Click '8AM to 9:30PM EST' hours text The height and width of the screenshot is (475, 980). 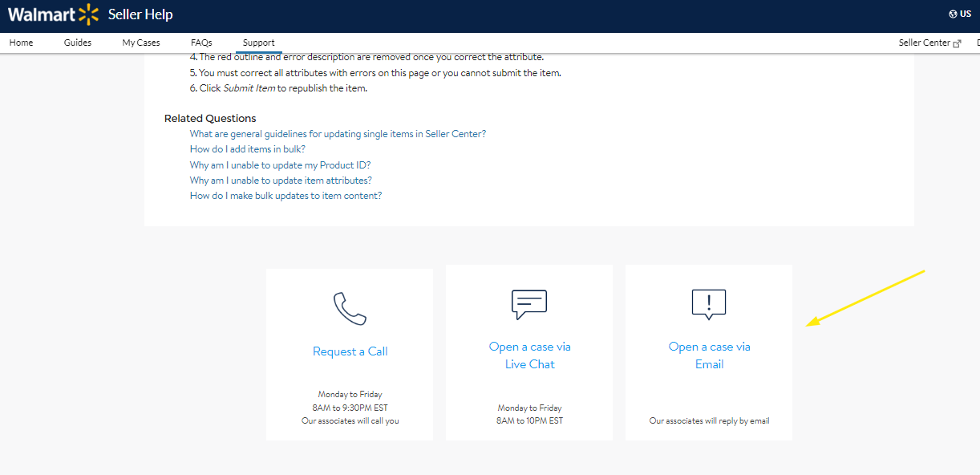350,408
